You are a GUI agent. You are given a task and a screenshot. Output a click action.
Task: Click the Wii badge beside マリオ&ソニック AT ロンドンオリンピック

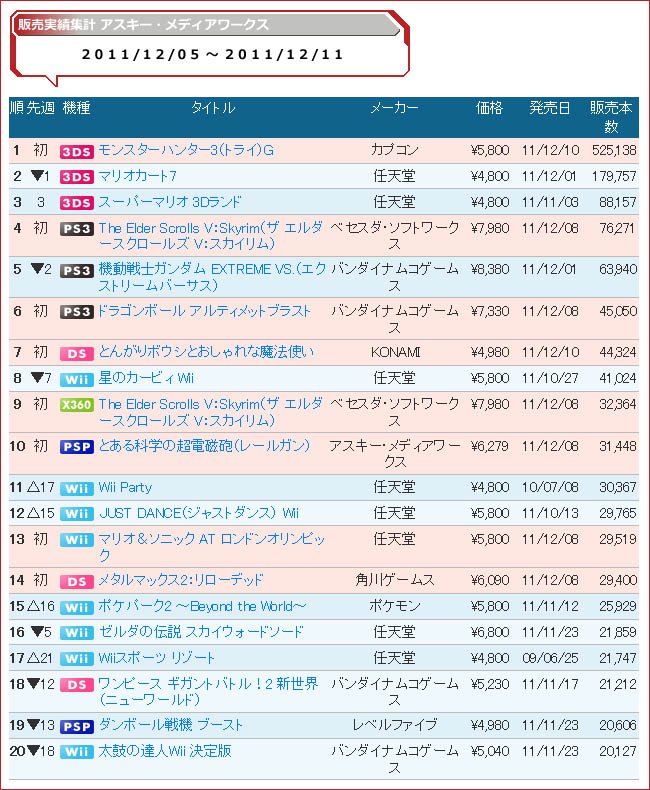coord(77,540)
